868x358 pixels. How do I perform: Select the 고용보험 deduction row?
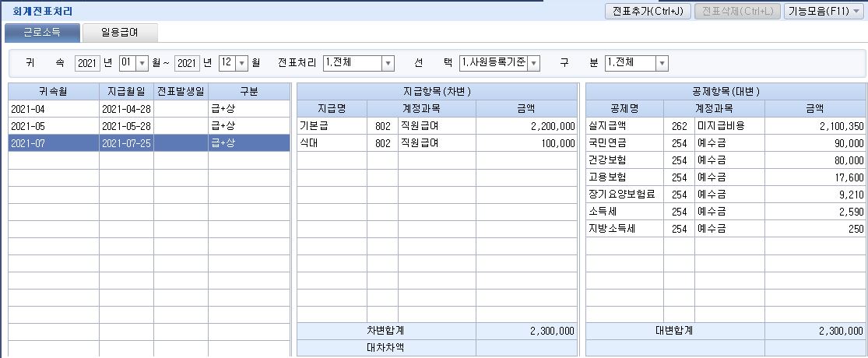[726, 177]
